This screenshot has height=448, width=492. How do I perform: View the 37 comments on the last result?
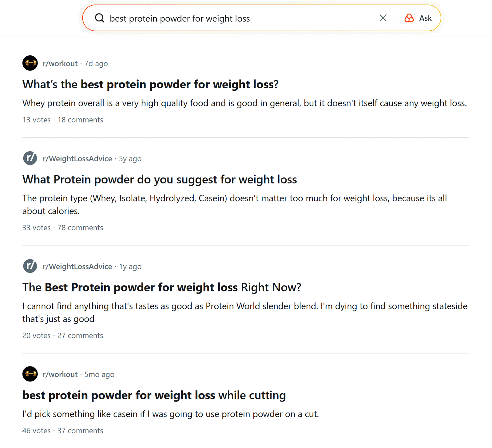click(x=81, y=430)
